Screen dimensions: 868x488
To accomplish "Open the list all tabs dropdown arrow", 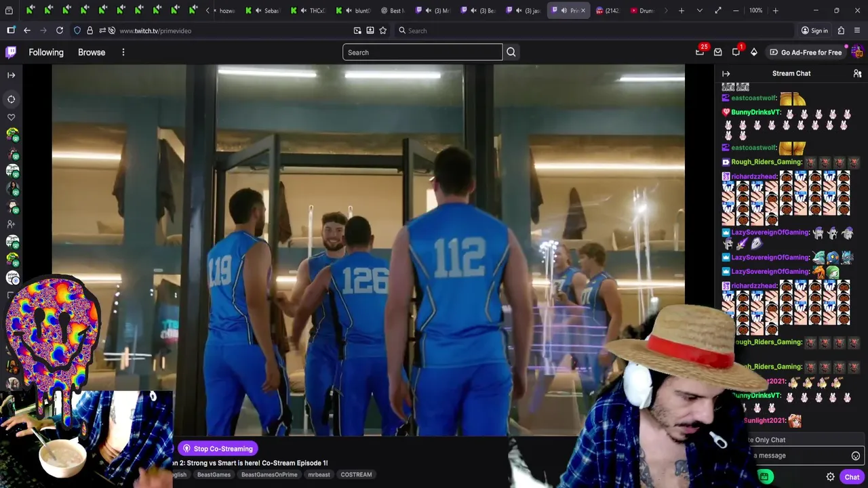I will 699,11.
